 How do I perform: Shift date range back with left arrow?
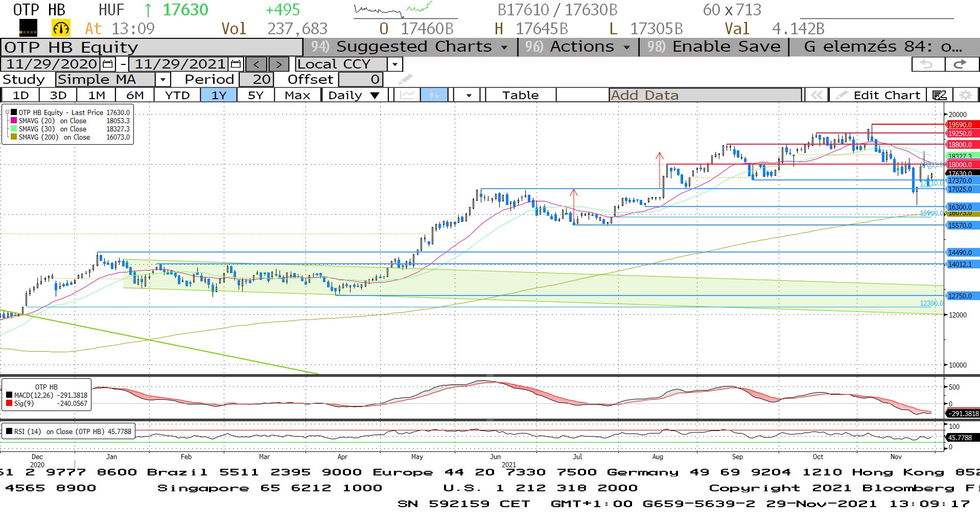point(256,64)
